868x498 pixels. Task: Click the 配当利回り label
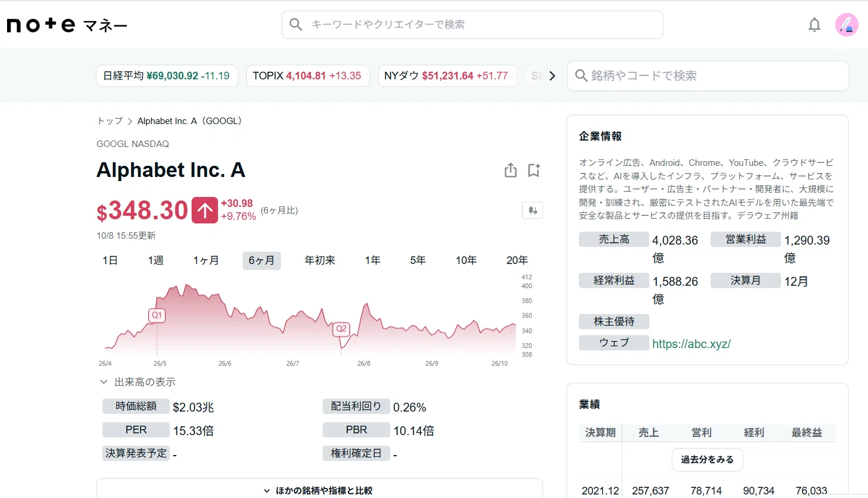click(356, 406)
